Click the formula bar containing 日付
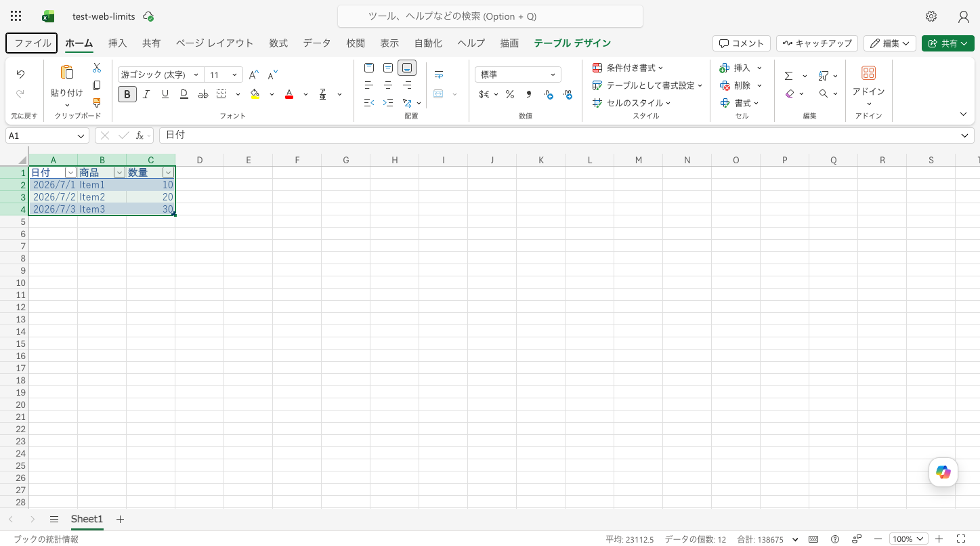980x546 pixels. tap(566, 135)
